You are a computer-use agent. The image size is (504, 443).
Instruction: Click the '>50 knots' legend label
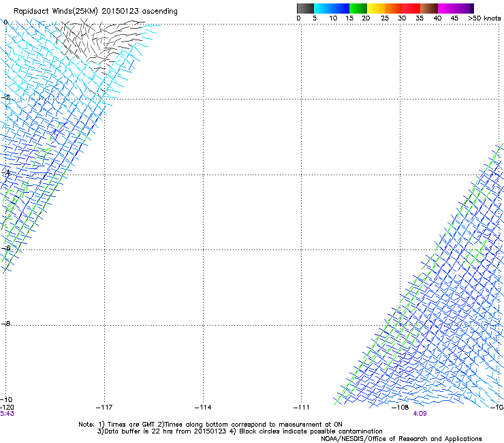pyautogui.click(x=484, y=18)
